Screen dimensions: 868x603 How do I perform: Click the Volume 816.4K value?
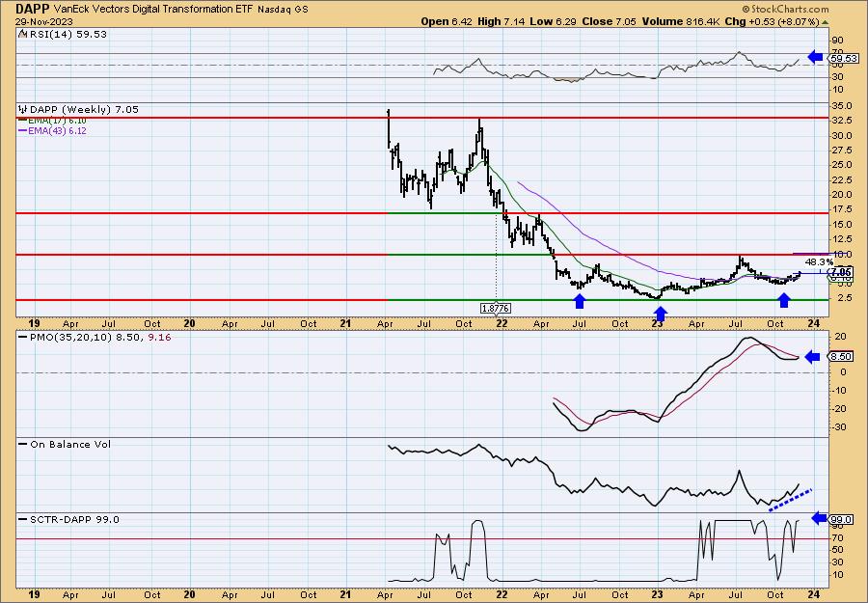coord(681,21)
